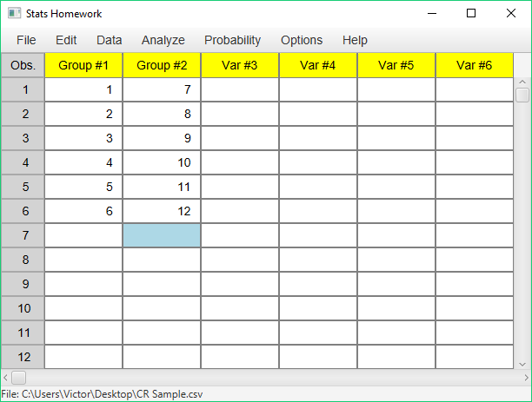Select the Var #3 column header
This screenshot has width=532, height=402.
(x=240, y=65)
